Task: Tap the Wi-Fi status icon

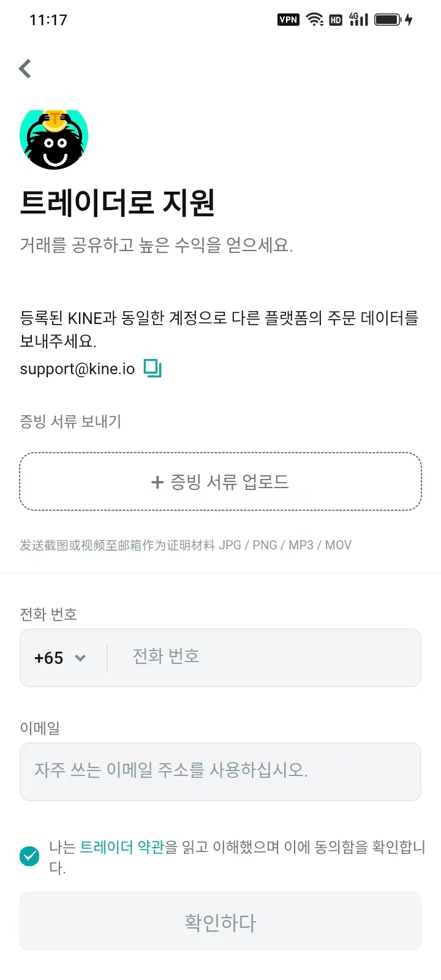Action: (315, 20)
